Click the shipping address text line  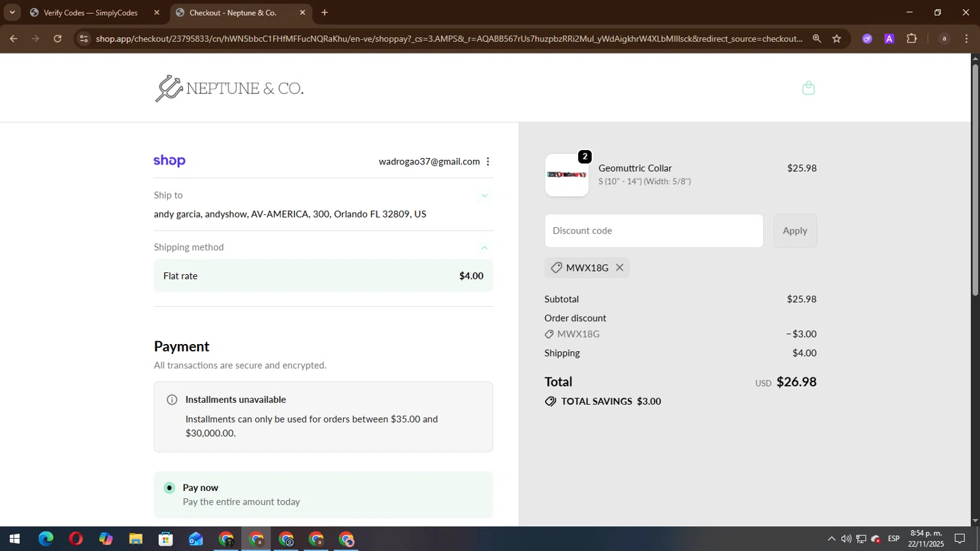pos(290,214)
